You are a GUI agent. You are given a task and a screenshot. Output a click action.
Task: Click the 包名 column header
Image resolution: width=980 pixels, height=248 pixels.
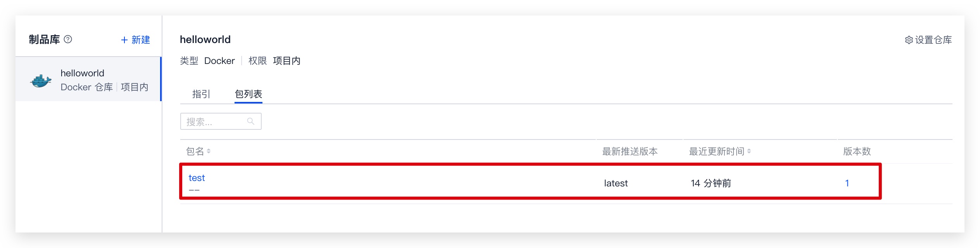[x=195, y=151]
